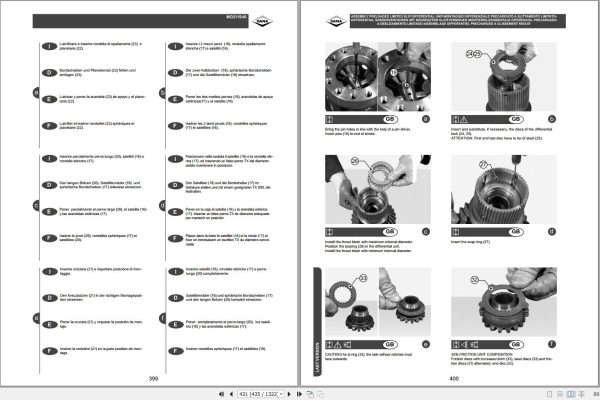Go to the first page of the document
The width and height of the screenshot is (600, 400).
[221, 394]
